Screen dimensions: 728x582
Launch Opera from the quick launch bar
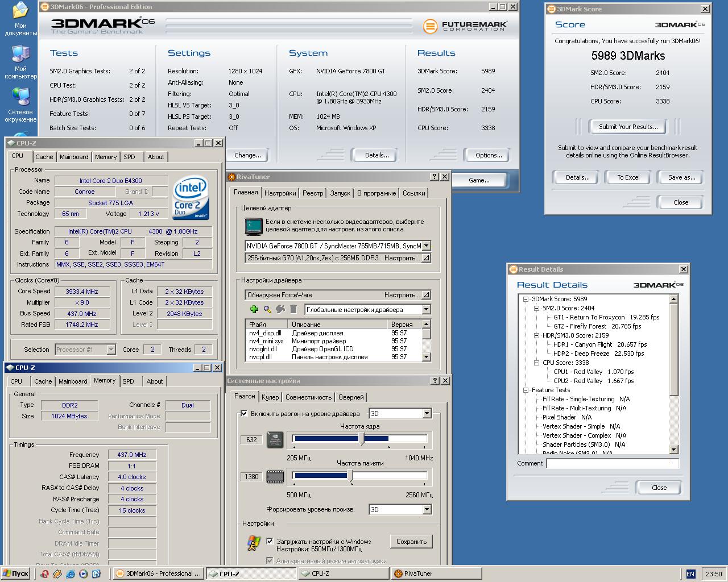point(44,574)
